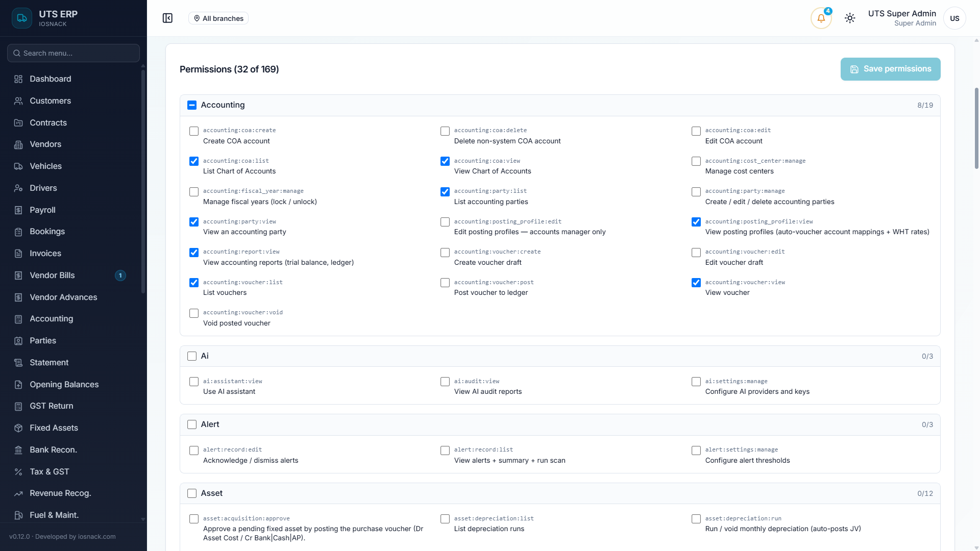
Task: Click the Bank Recon. landmark icon
Action: pyautogui.click(x=18, y=450)
